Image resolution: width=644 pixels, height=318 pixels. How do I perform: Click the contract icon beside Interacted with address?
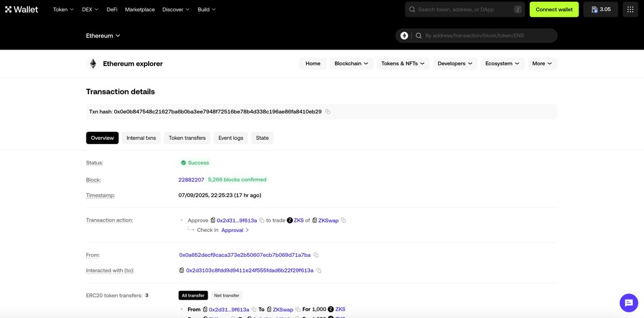pyautogui.click(x=182, y=270)
